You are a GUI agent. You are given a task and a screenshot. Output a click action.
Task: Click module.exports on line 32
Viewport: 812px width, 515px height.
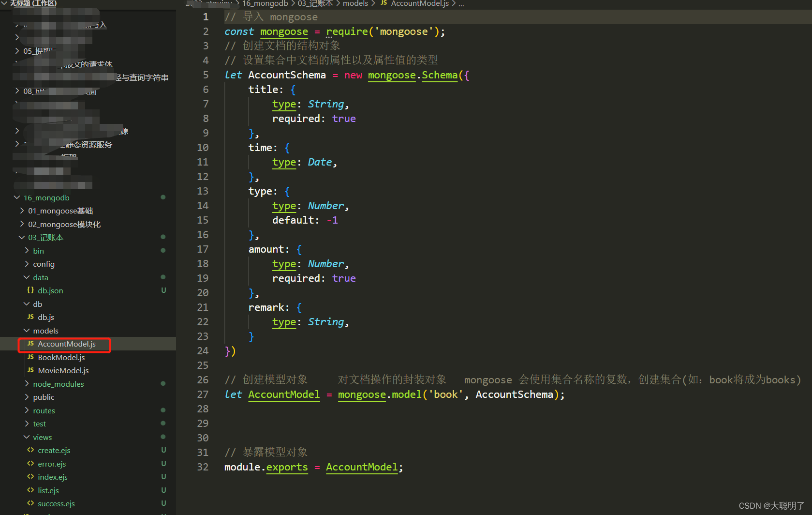[x=266, y=467]
